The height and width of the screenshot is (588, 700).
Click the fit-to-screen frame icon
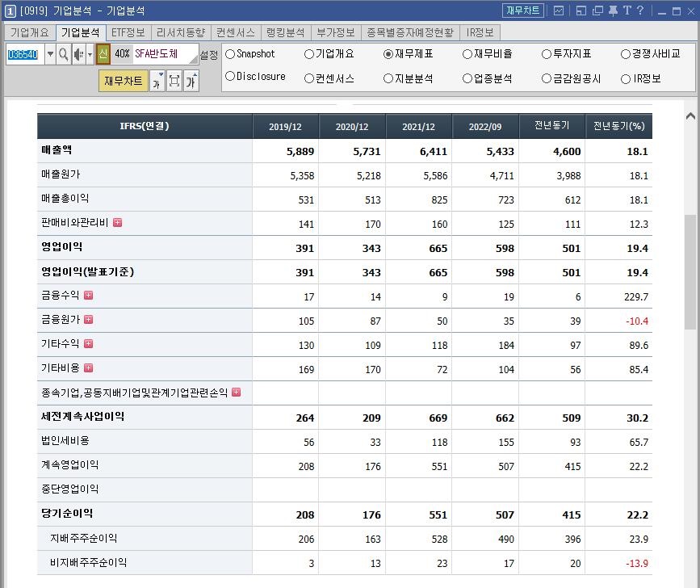coord(174,81)
